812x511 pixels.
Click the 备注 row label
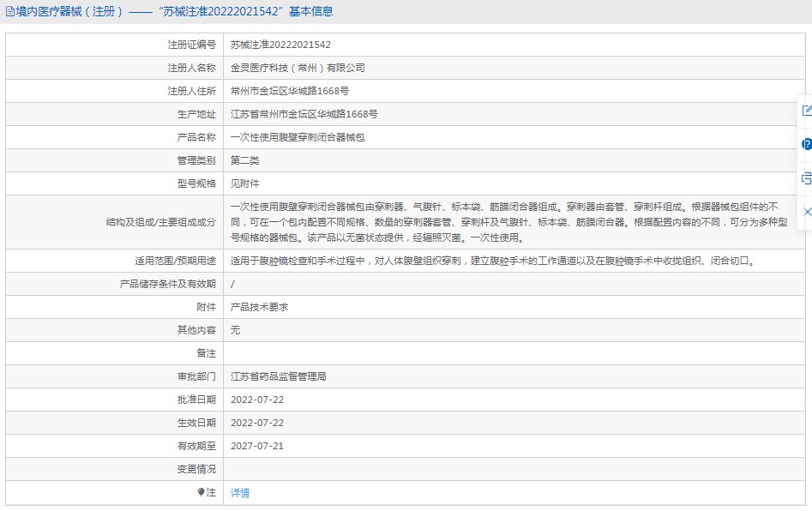point(206,353)
